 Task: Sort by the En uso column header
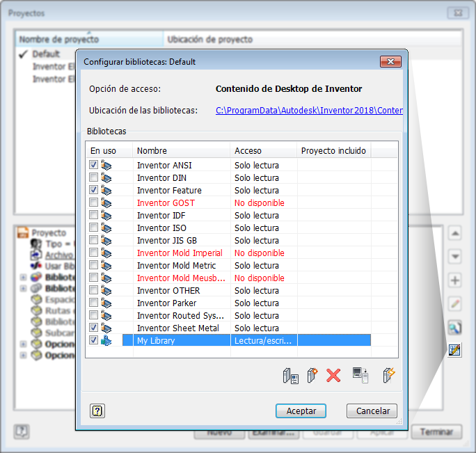click(x=109, y=150)
